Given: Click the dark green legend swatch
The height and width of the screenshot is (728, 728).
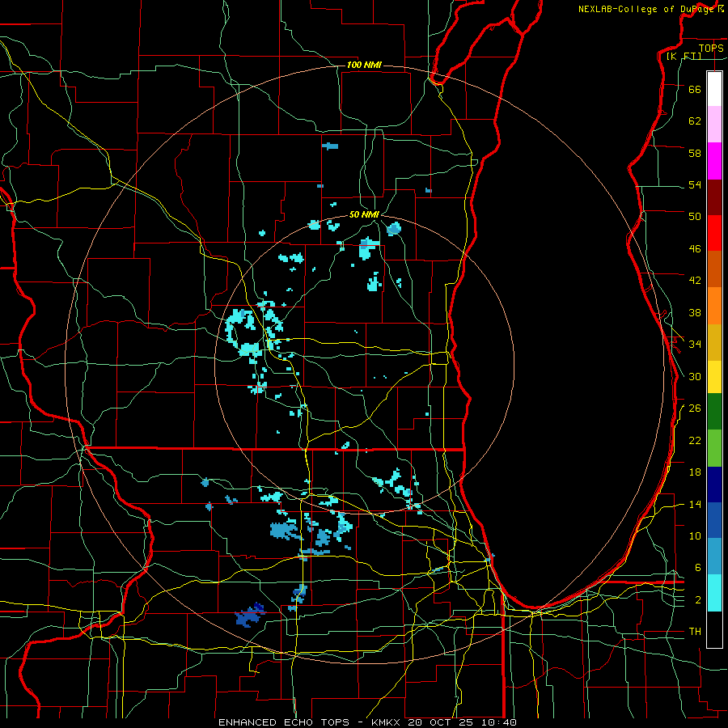Looking at the screenshot, I should [x=714, y=412].
